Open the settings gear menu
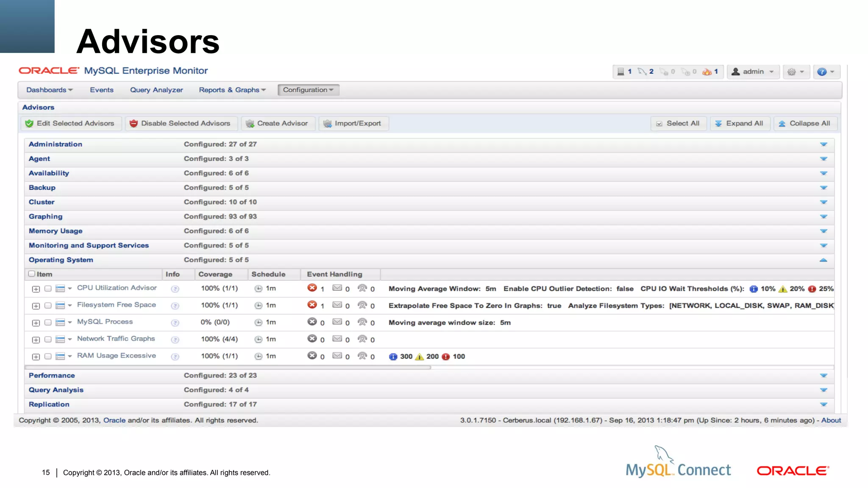868x488 pixels. coord(796,72)
